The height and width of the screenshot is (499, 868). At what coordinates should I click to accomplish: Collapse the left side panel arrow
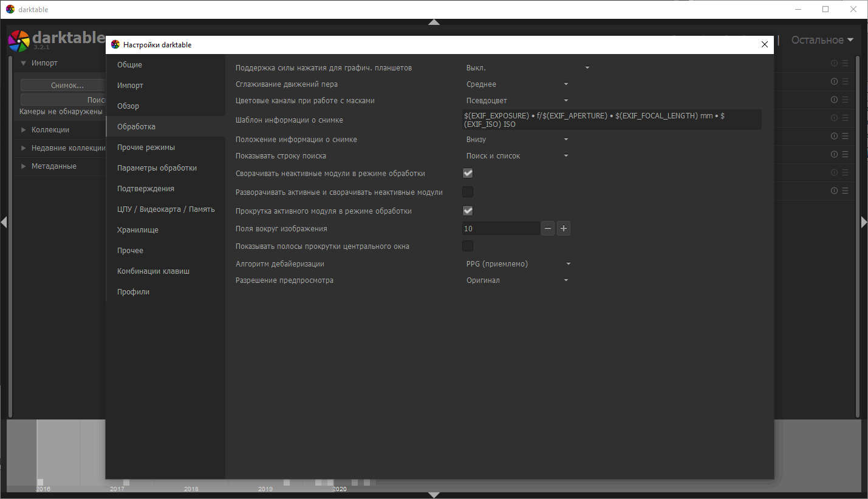[3, 222]
